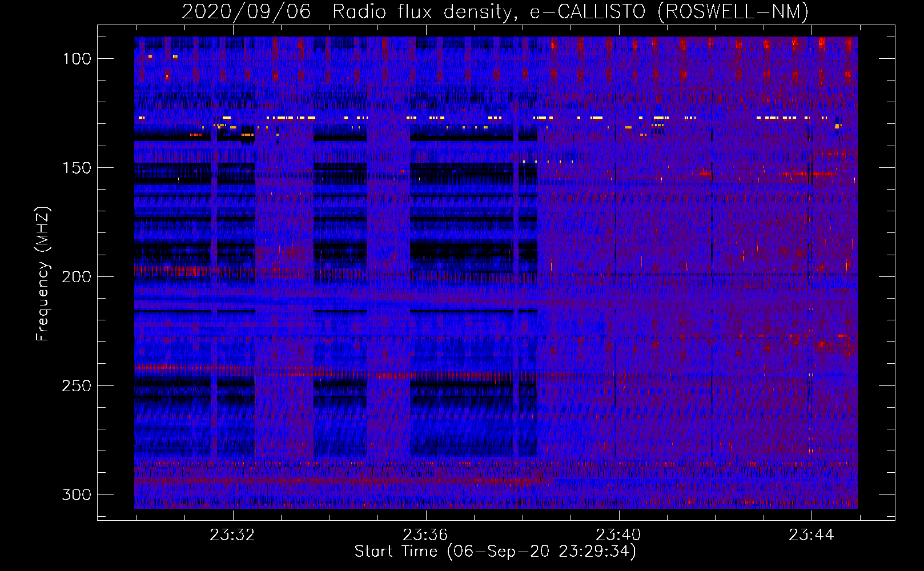Image resolution: width=924 pixels, height=571 pixels.
Task: Click the y-axis tick label 250
Action: pos(77,386)
